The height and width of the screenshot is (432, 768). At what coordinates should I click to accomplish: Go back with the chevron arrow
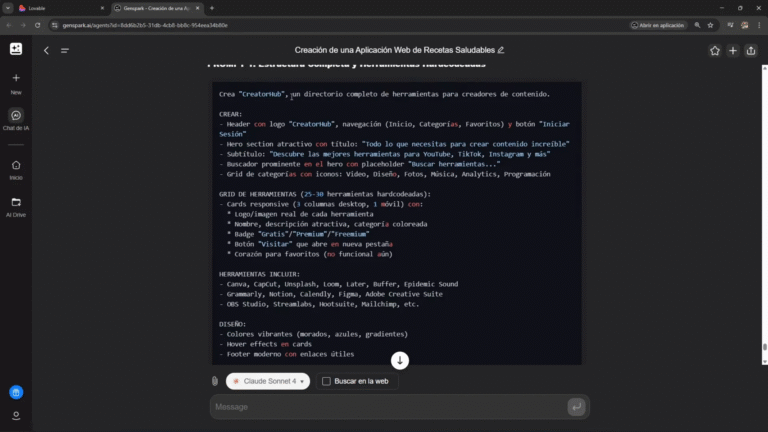[x=46, y=50]
